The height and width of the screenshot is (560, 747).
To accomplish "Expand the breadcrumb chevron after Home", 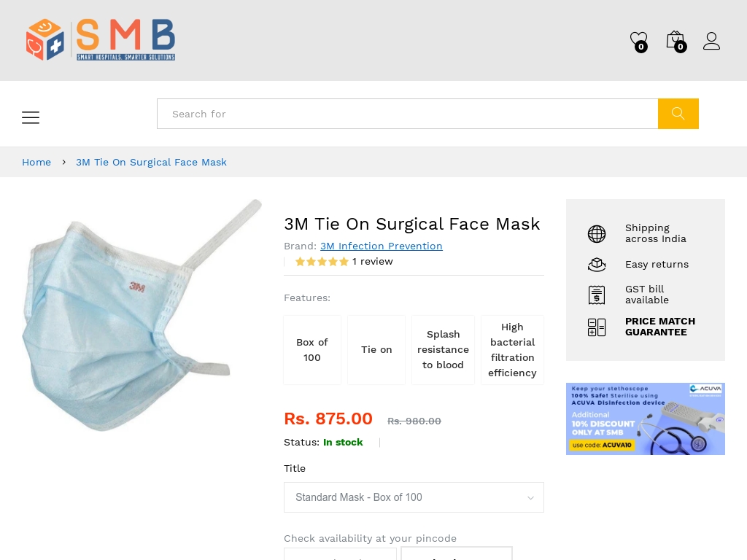I will [x=63, y=162].
